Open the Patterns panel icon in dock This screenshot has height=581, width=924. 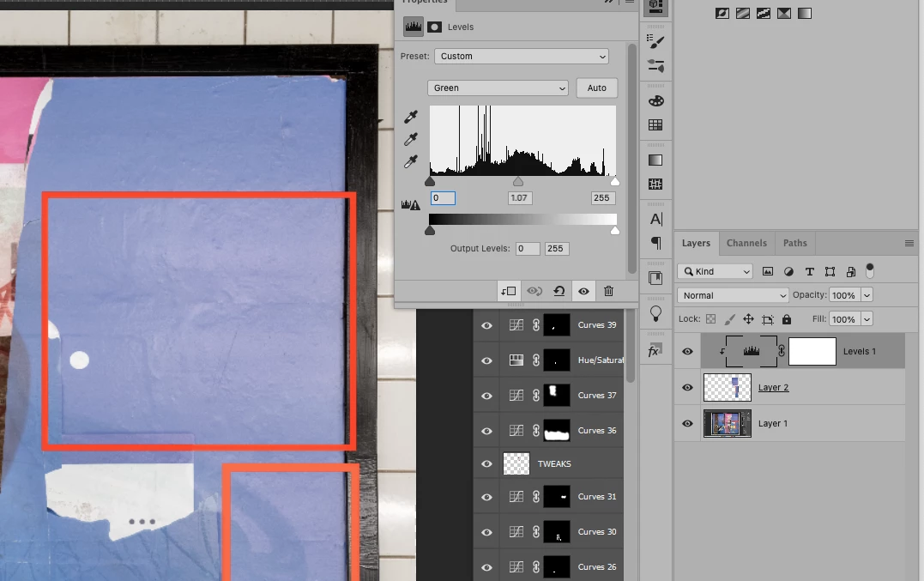pos(655,184)
